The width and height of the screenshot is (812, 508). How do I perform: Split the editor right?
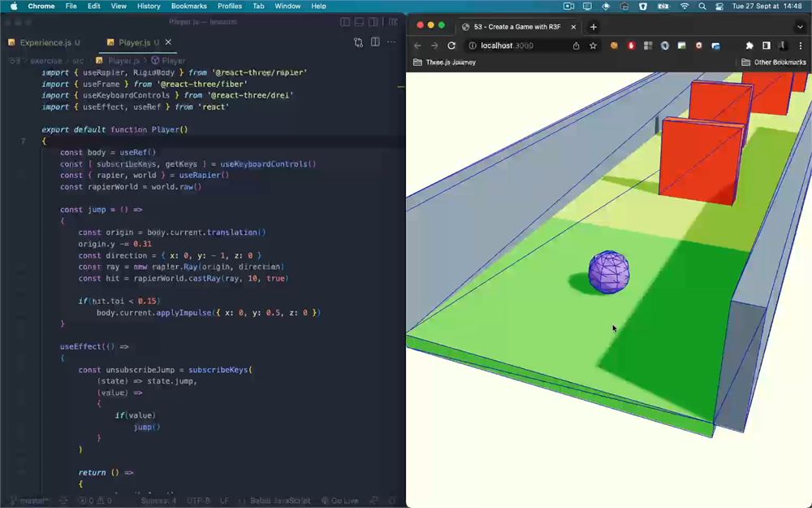click(x=375, y=42)
